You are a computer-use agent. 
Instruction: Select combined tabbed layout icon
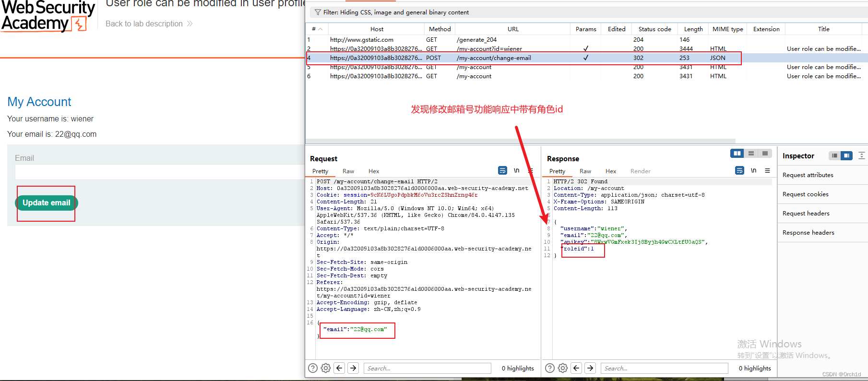click(x=765, y=153)
